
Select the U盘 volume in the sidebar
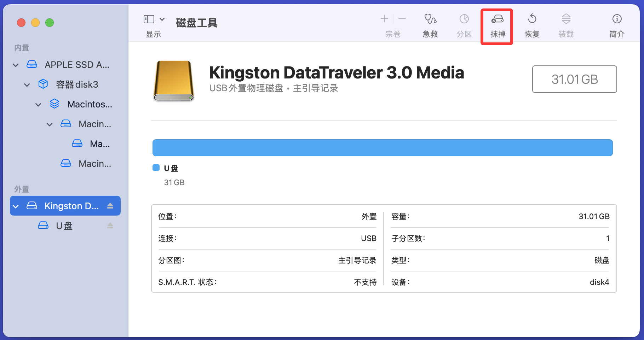63,225
